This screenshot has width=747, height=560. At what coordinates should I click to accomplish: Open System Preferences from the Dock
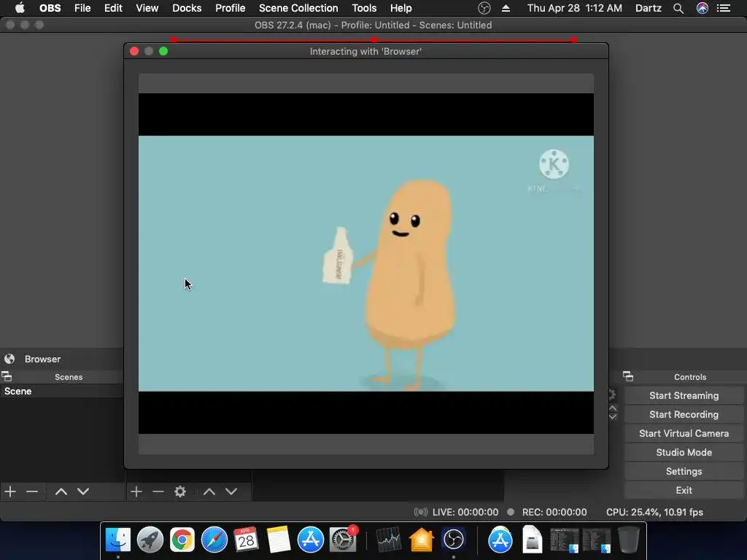(x=343, y=540)
